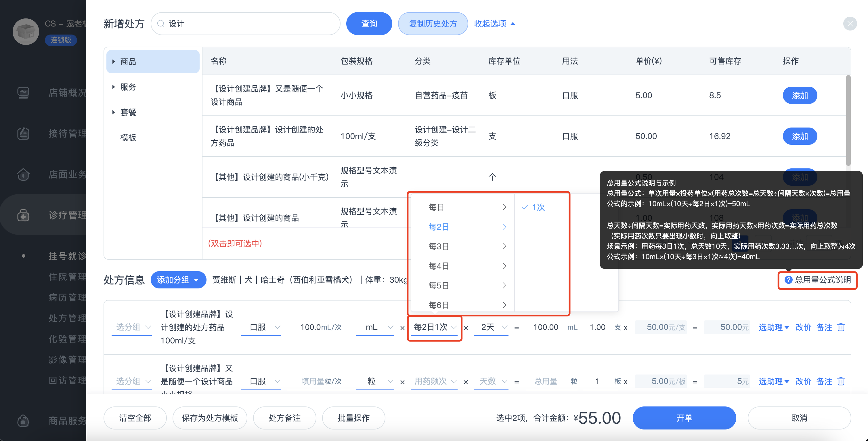Add the 100ml/支 product via 添加
868x441 pixels.
click(800, 136)
